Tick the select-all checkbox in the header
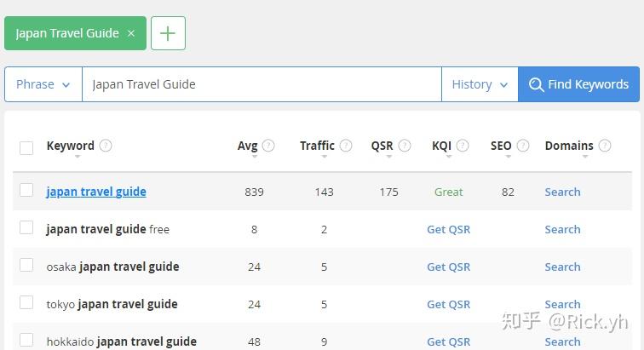 click(x=26, y=148)
